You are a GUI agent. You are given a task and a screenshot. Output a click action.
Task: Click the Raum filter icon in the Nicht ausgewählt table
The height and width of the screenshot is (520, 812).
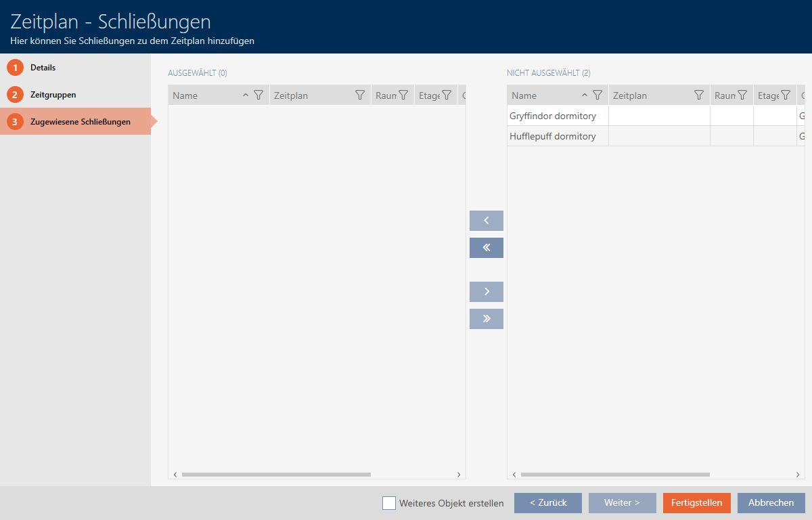[x=742, y=95]
